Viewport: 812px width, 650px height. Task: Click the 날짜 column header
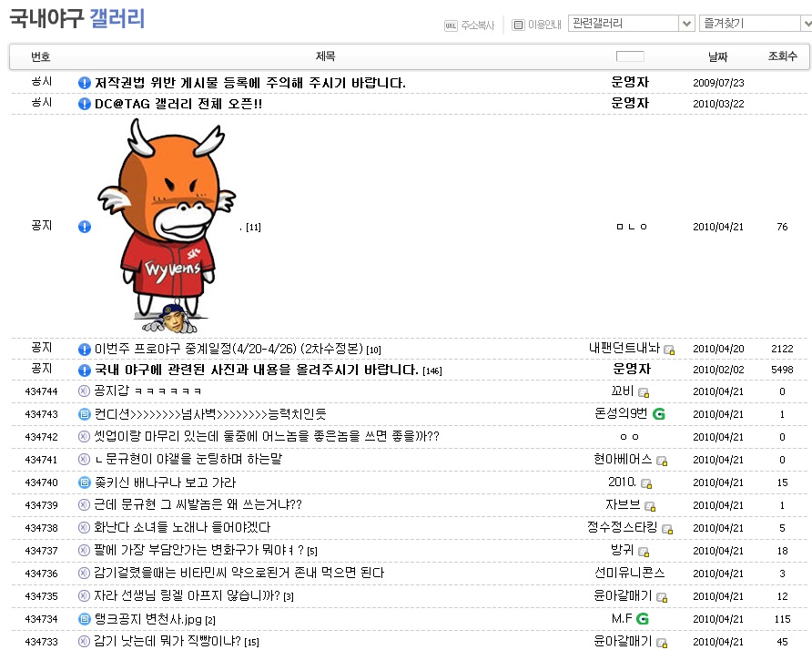point(717,56)
